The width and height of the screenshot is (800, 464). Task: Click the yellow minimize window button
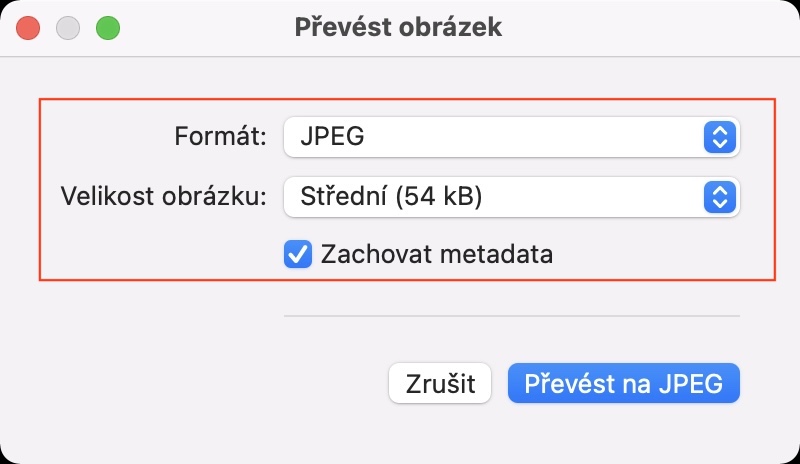click(68, 28)
